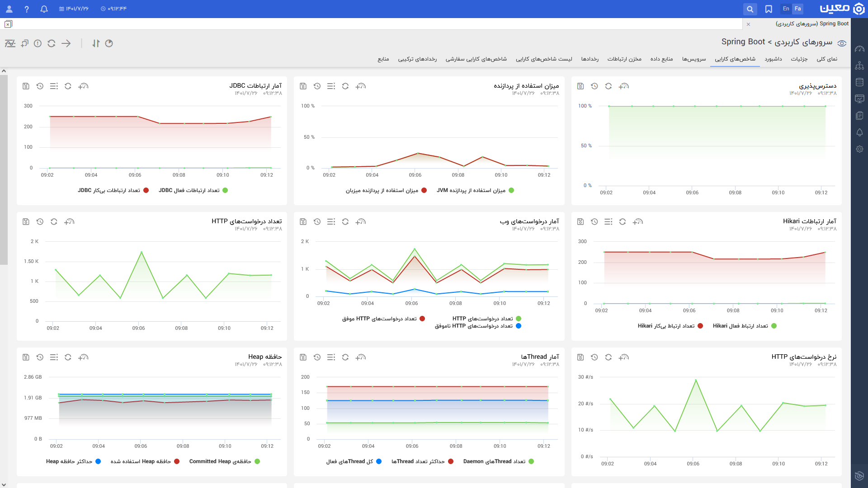Screen dimensions: 868x488
Task: Open the settings gear icon in right sidebar
Action: tap(859, 149)
